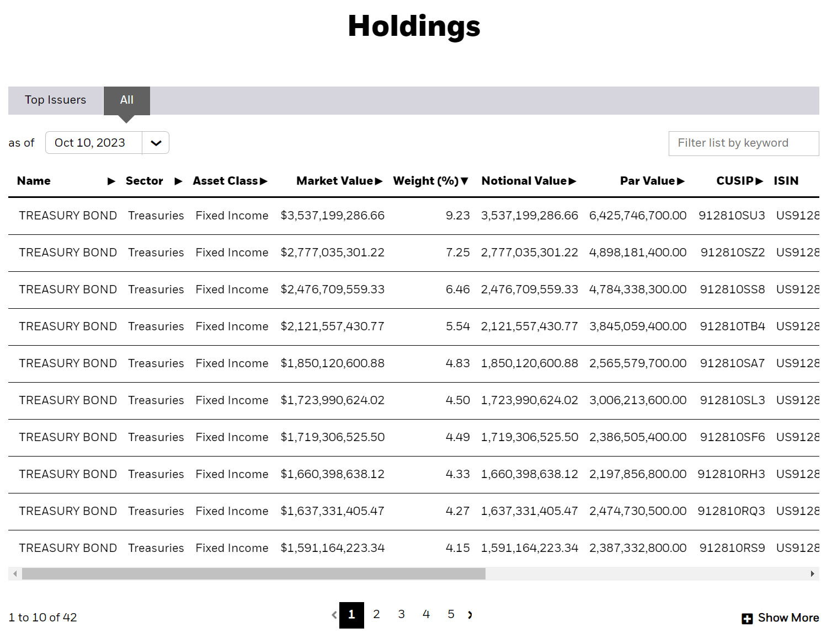Click the Show More expander icon
The image size is (832, 644).
point(747,618)
